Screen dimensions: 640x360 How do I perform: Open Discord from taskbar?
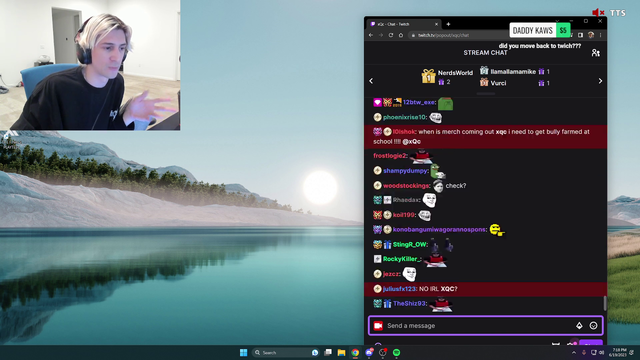(369, 352)
